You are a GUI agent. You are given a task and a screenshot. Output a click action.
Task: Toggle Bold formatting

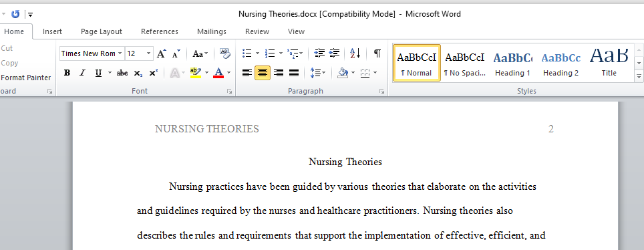tap(67, 73)
